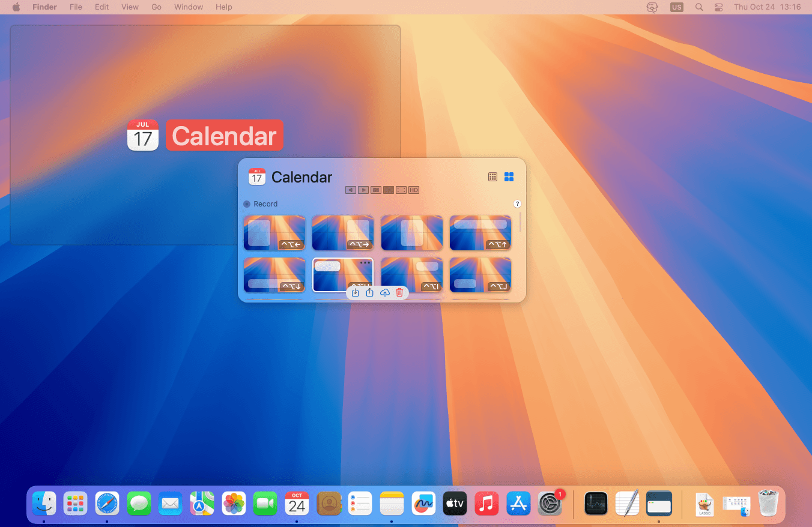
Task: Click the save-to-disk icon in layout toolbar
Action: coord(355,292)
